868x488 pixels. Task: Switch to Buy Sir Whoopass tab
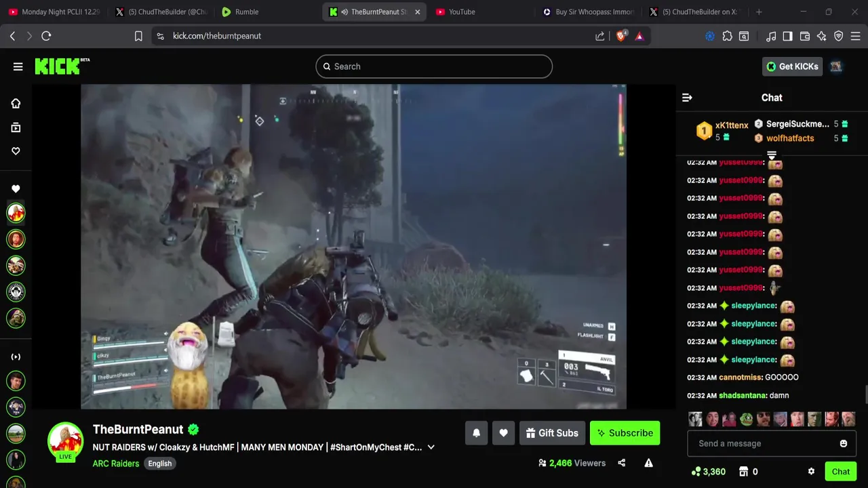click(x=589, y=12)
